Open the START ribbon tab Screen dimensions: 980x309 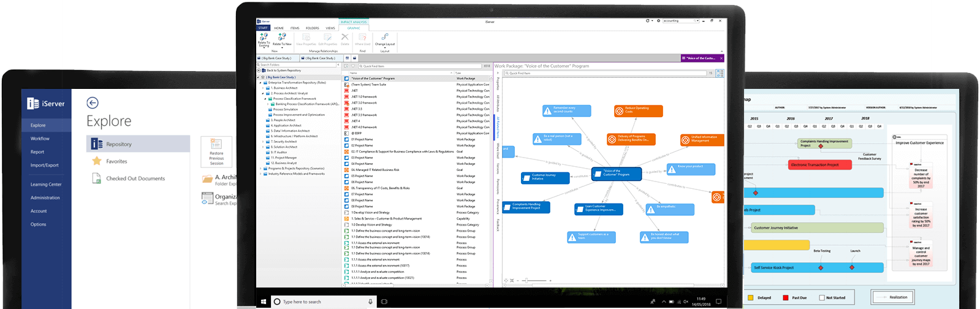263,28
